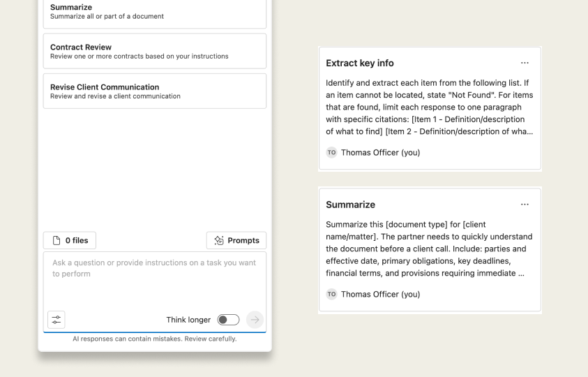Click the TO avatar on the Summarize prompt card

tap(331, 294)
